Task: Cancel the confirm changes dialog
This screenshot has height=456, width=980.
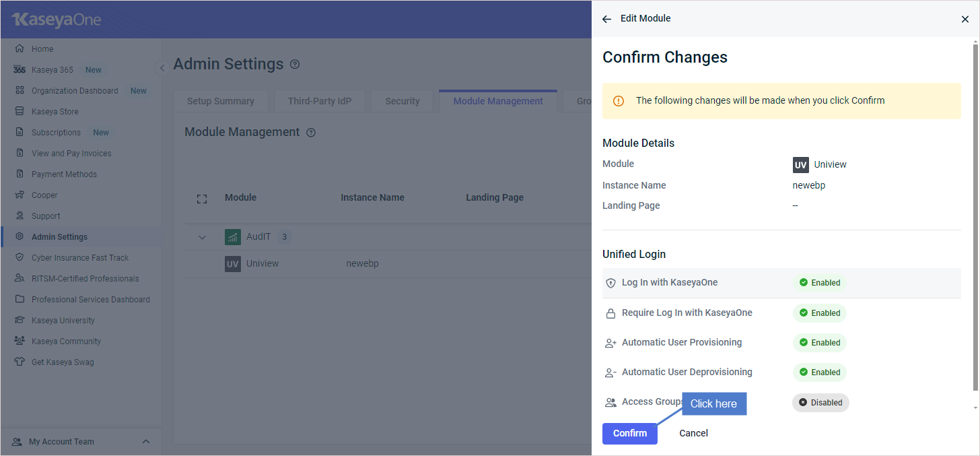Action: [693, 433]
